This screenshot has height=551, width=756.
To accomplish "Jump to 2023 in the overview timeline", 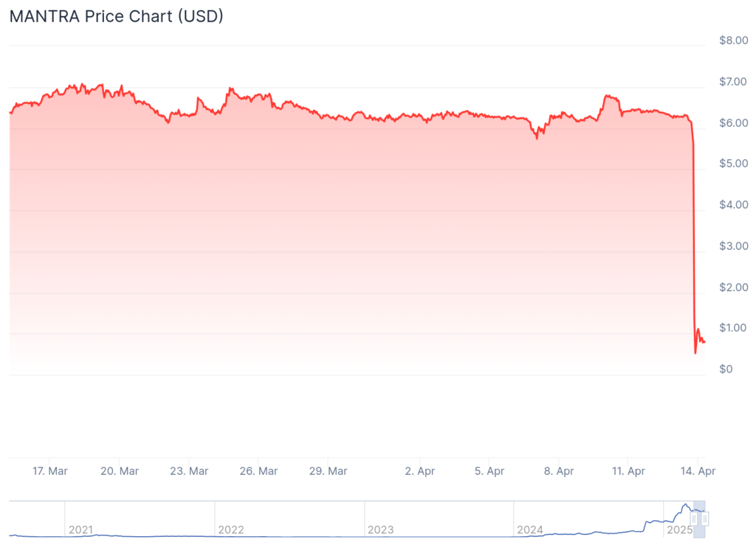I will click(x=380, y=530).
